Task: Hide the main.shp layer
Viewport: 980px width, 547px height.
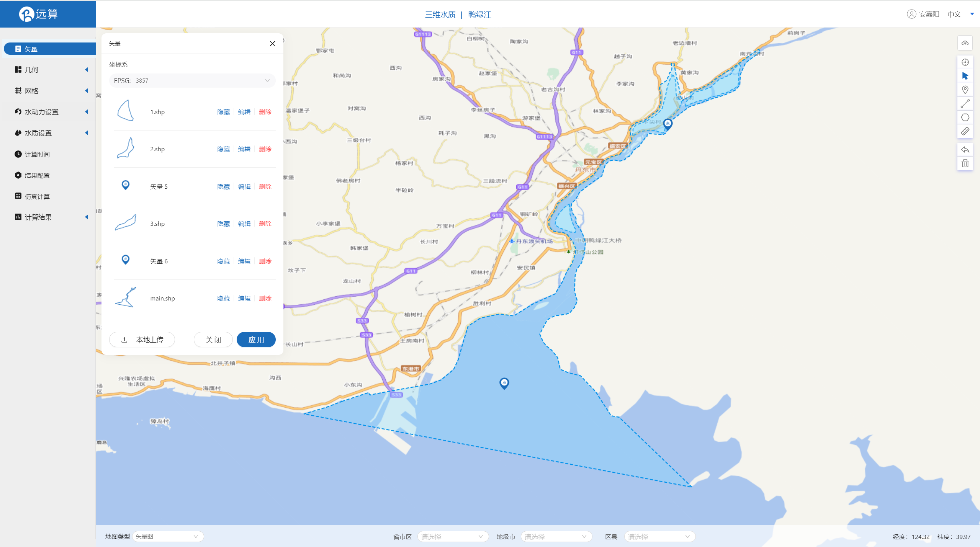Action: (223, 298)
